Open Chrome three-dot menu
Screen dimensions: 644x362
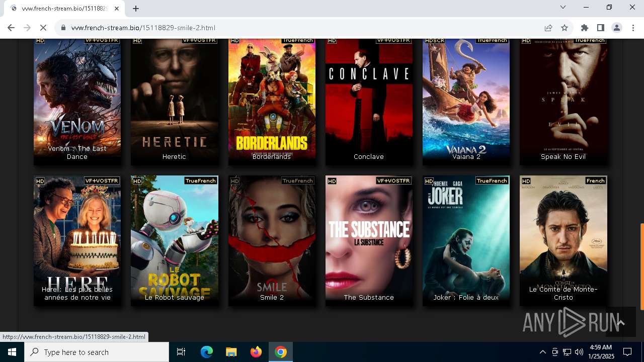point(632,28)
